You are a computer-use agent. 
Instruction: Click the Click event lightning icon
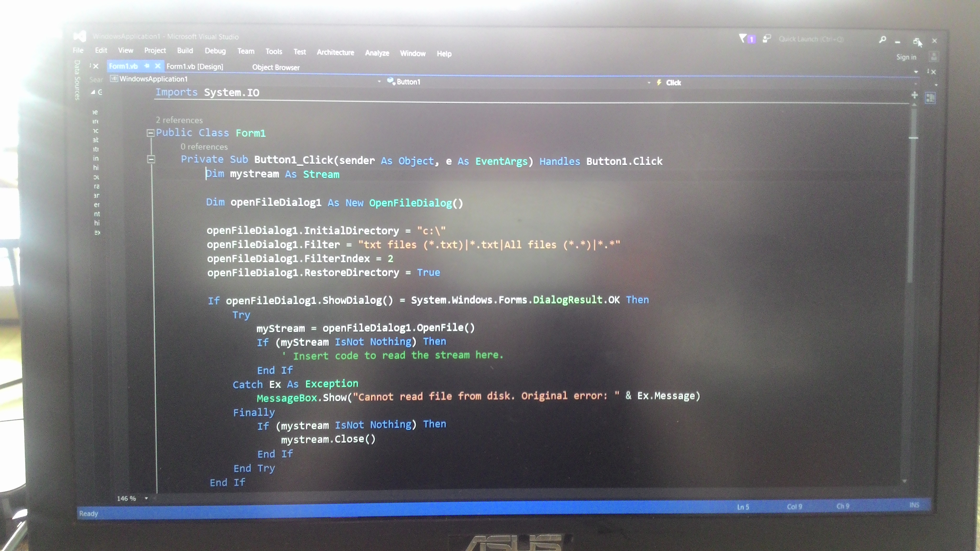(x=659, y=83)
